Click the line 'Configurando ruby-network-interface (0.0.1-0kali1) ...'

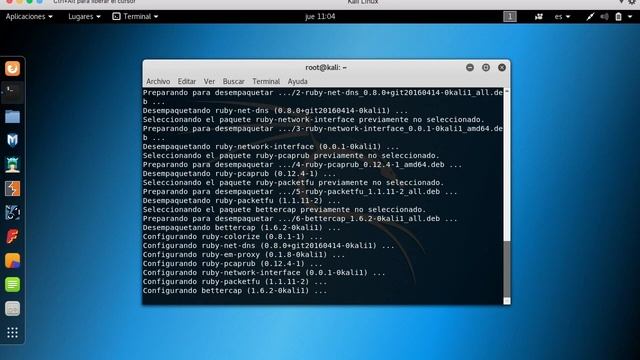pyautogui.click(x=264, y=273)
